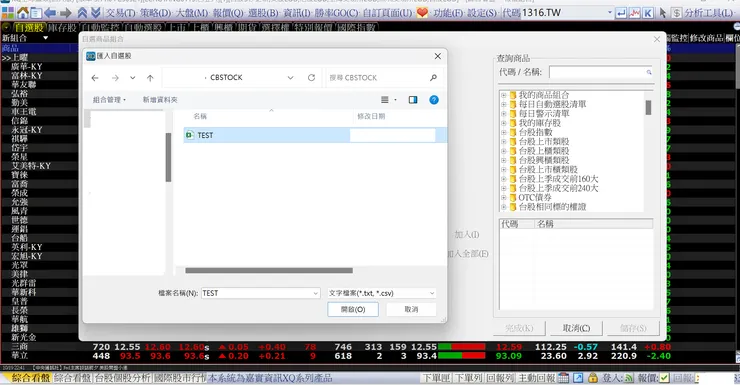The height and width of the screenshot is (385, 740).
Task: Refresh the CBSTOCK folder listing
Action: [311, 77]
